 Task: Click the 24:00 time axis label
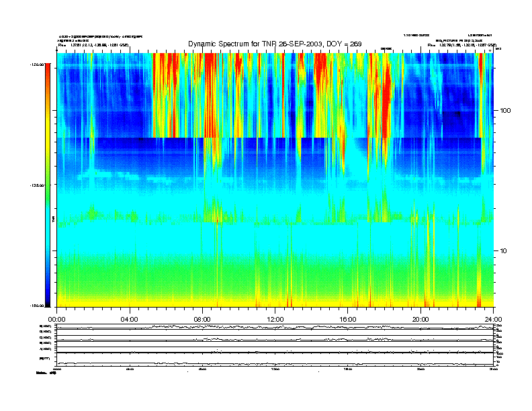tap(493, 320)
